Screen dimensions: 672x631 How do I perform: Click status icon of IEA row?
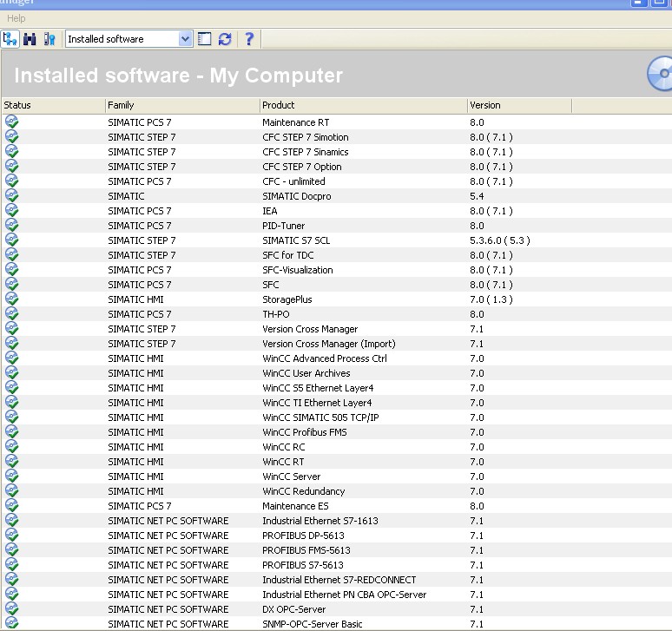point(11,211)
